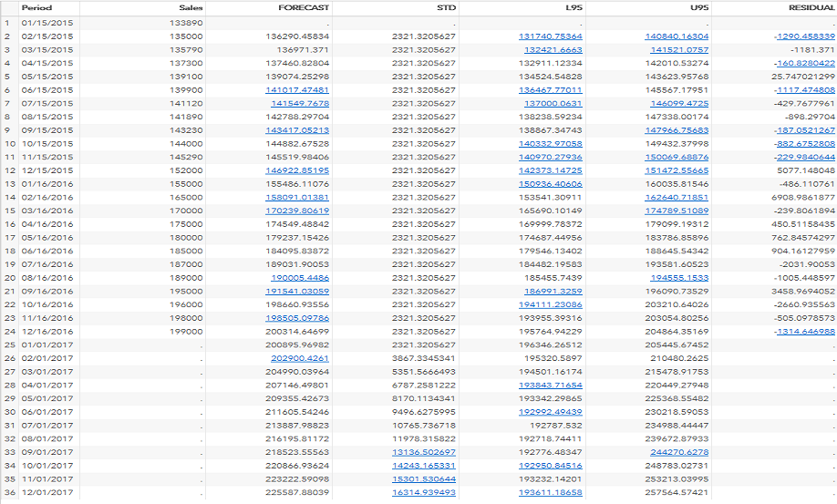The height and width of the screenshot is (504, 837).
Task: Select Sales value 152000
Action: 186,170
